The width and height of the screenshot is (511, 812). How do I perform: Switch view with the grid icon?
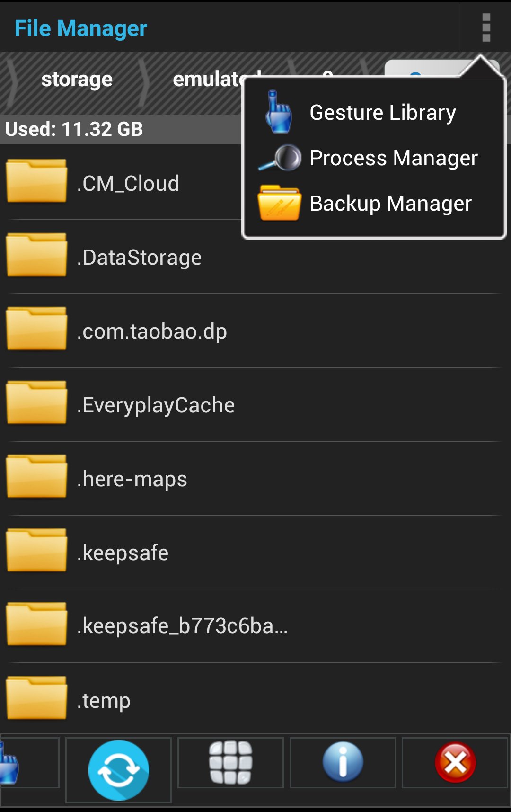point(230,762)
